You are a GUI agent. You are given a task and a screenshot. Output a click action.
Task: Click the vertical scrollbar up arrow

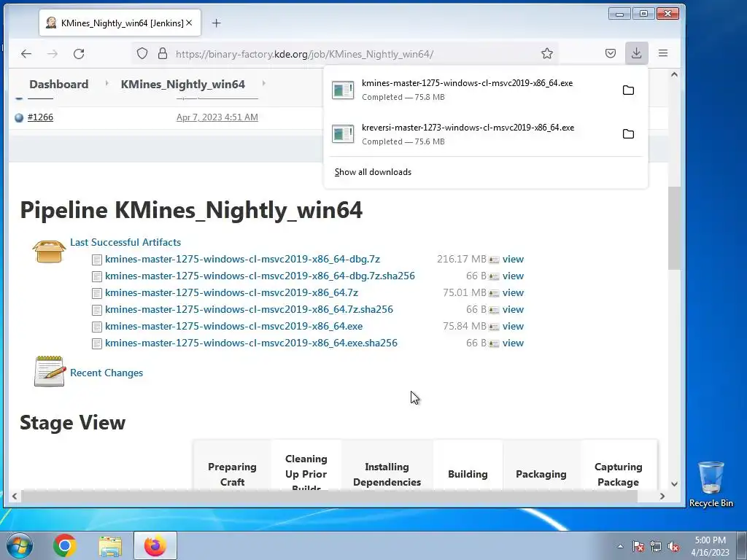tap(674, 74)
